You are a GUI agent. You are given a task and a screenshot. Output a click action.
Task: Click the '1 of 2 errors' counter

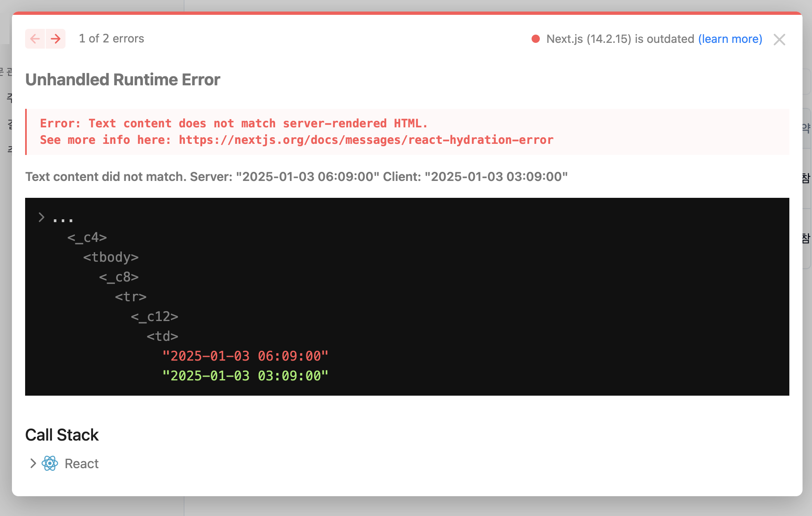[111, 39]
